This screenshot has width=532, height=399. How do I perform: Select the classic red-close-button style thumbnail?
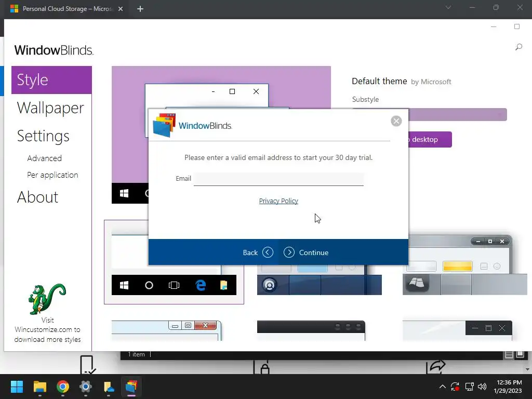pos(167,330)
